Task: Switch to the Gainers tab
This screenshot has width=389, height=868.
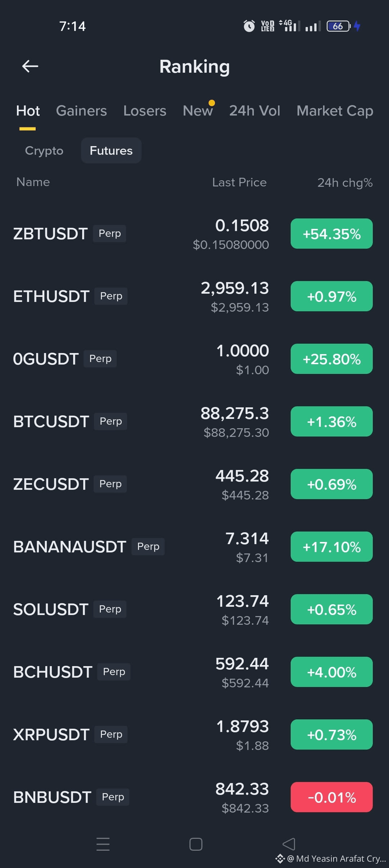Action: coord(81,111)
